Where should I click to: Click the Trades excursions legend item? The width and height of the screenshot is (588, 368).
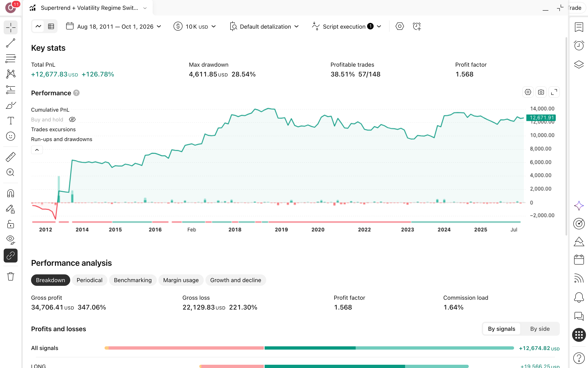coord(53,129)
